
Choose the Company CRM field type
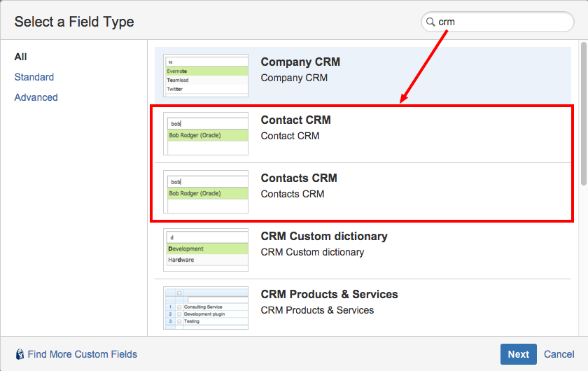pyautogui.click(x=300, y=62)
